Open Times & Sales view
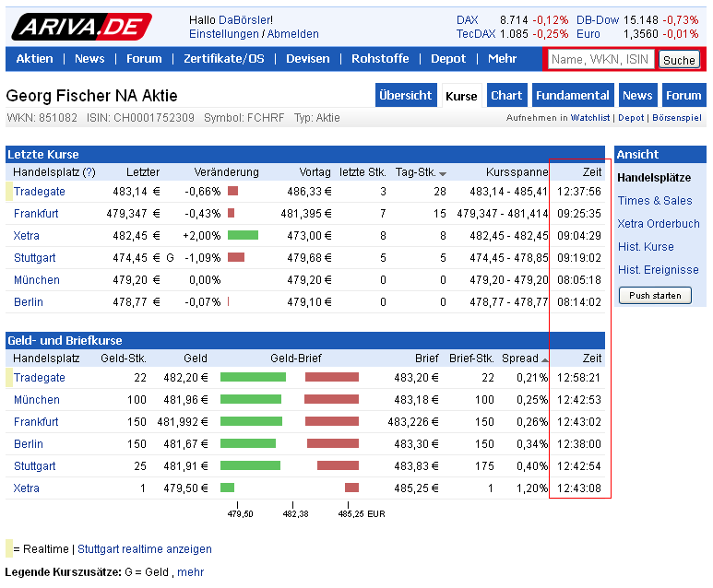713x588 pixels. 655,201
